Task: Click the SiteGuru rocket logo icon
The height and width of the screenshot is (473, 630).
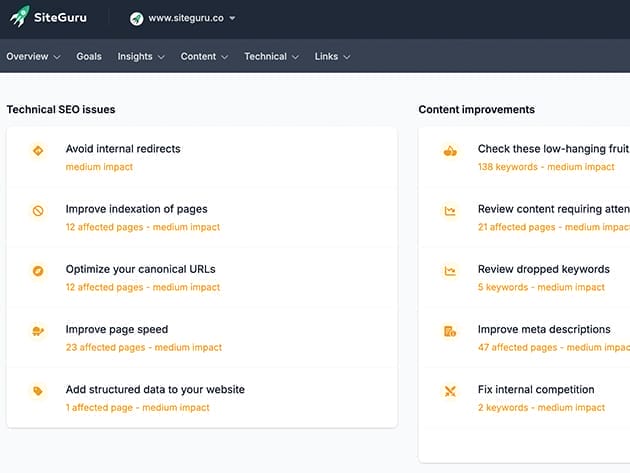Action: 19,17
